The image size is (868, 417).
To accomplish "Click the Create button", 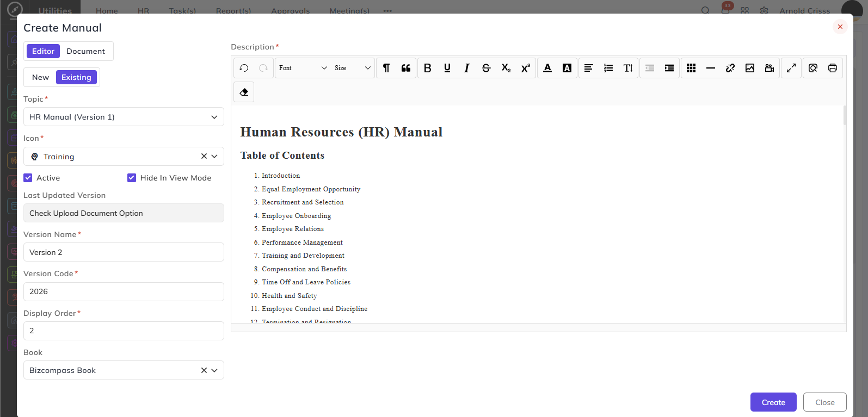I will 773,402.
